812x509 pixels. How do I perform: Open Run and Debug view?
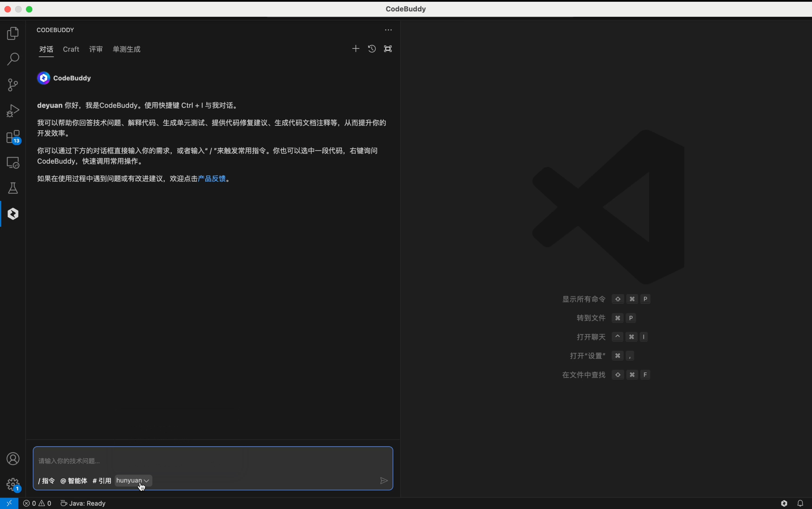13,111
